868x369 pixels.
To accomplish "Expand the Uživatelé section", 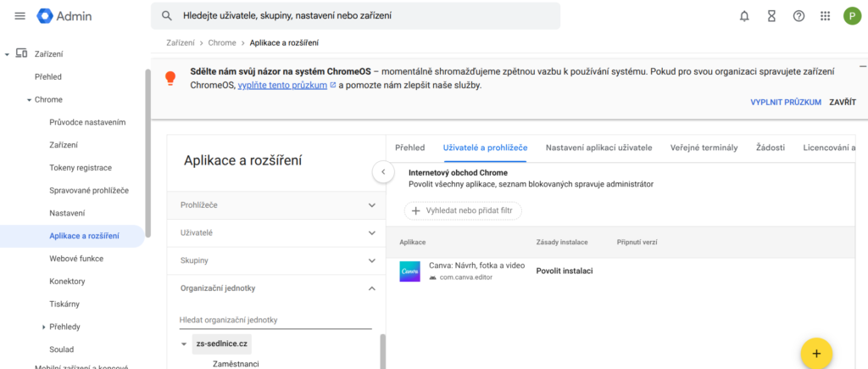I will (371, 232).
